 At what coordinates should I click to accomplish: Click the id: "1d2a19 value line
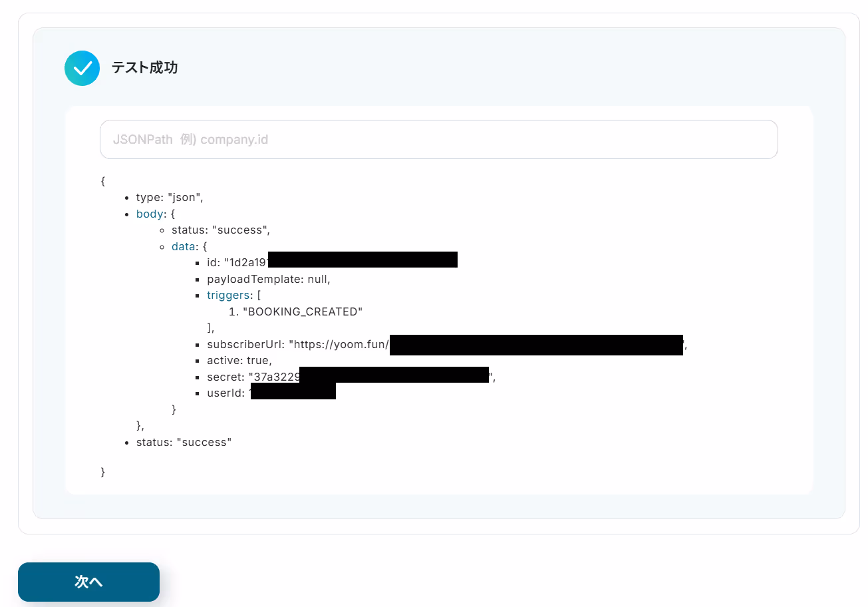(x=332, y=262)
